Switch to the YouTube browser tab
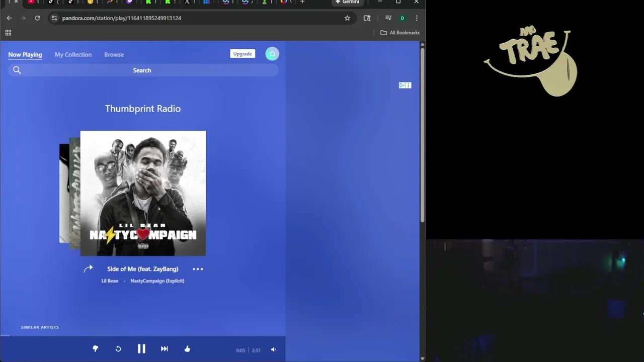644x362 pixels. (x=31, y=2)
